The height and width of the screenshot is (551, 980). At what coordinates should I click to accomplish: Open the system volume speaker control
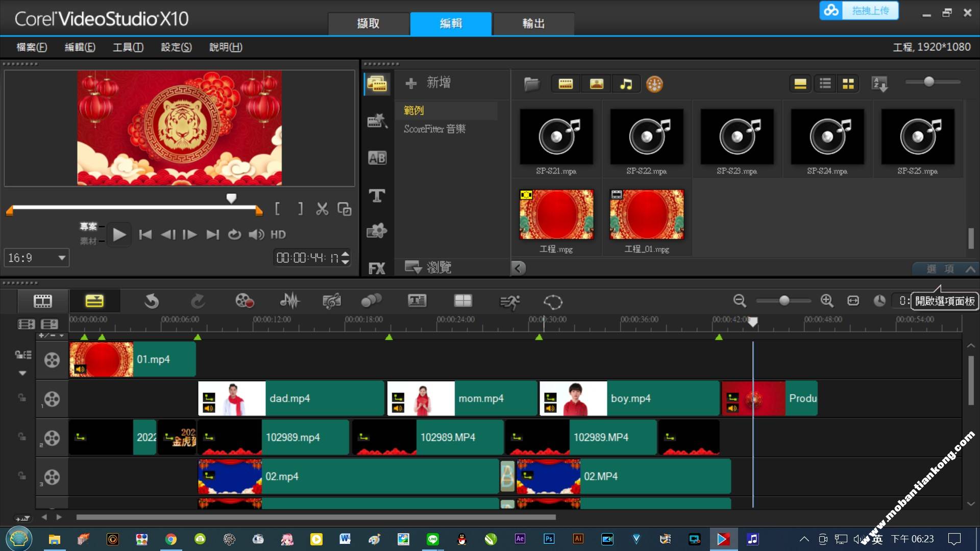256,235
